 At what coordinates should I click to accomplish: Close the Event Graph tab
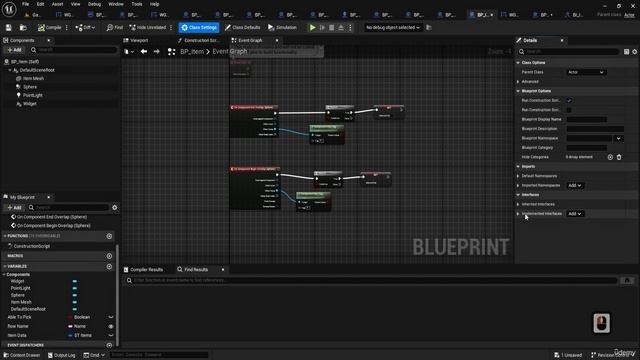277,40
